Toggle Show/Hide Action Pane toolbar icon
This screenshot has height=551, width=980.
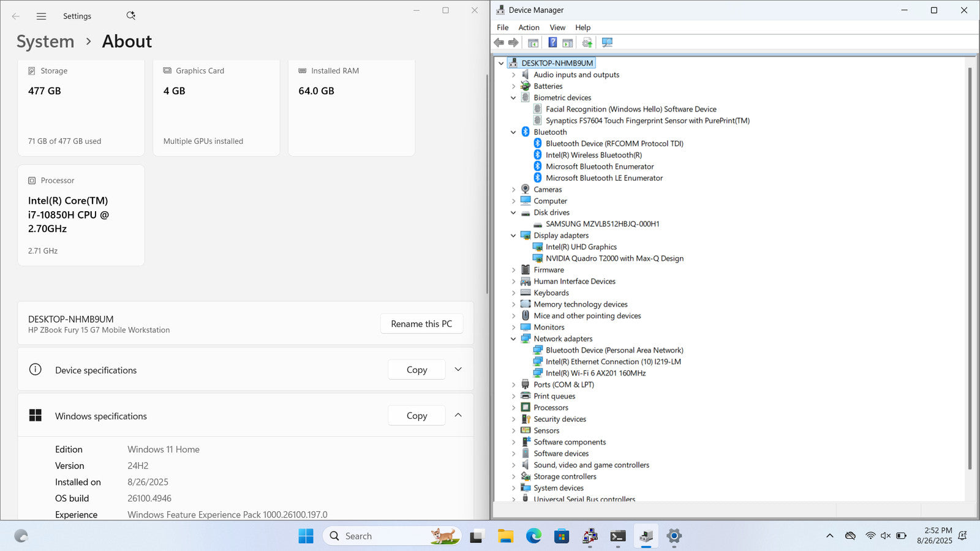click(568, 42)
